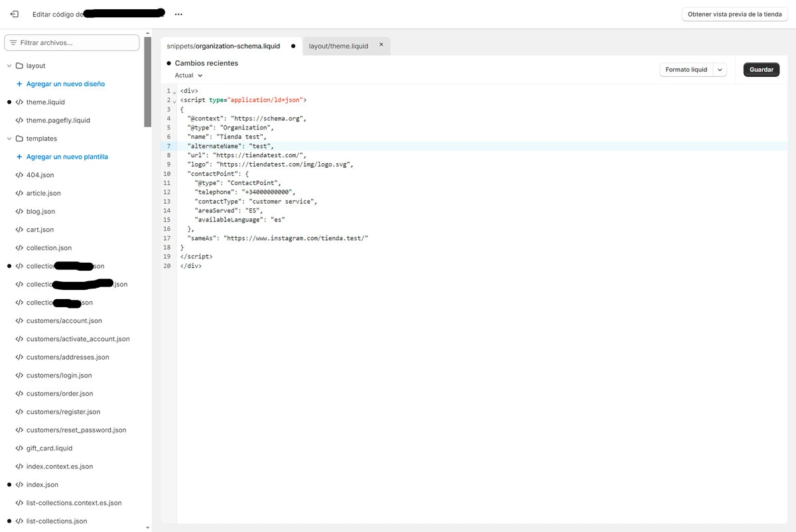Click the exit editor icon
The height and width of the screenshot is (532, 796).
click(15, 14)
